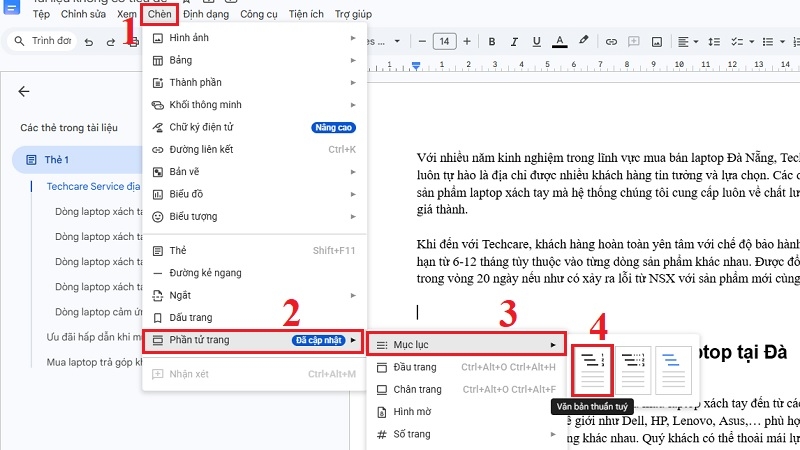Image resolution: width=800 pixels, height=450 pixels.
Task: Click the search menus field Trình đơn
Action: point(42,41)
